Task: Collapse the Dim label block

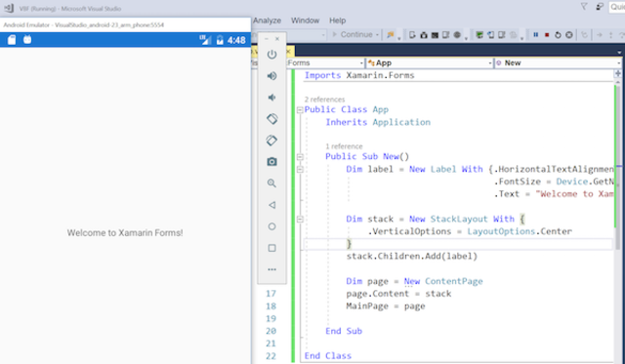Action: click(300, 169)
